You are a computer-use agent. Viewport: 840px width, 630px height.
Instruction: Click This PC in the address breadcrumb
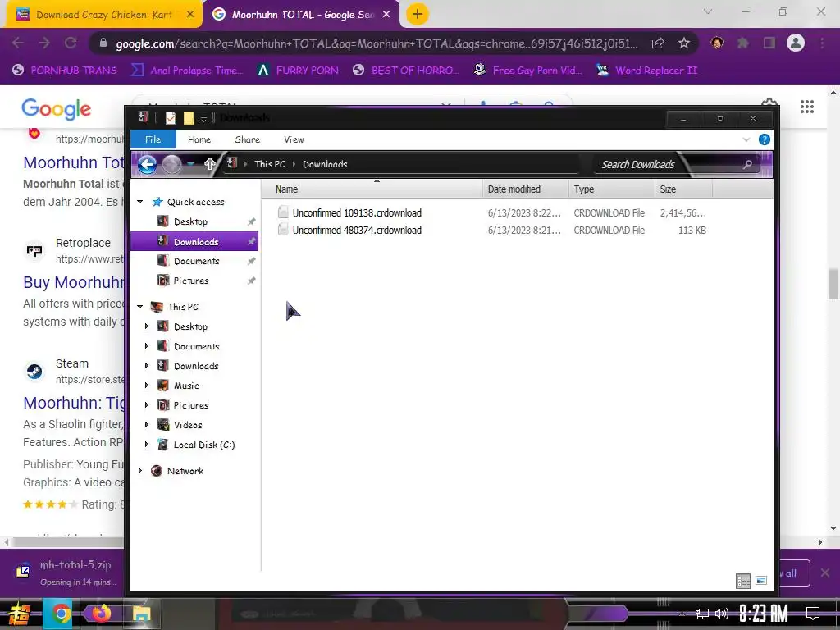270,164
